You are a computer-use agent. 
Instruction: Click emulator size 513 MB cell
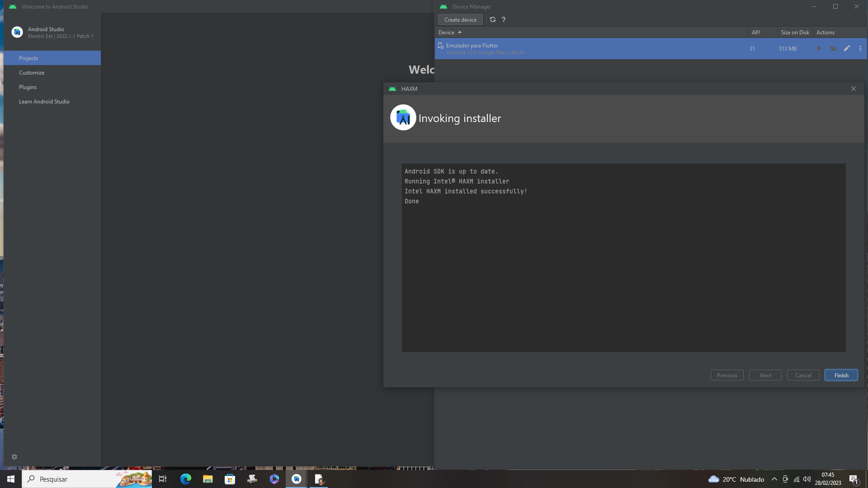[788, 48]
